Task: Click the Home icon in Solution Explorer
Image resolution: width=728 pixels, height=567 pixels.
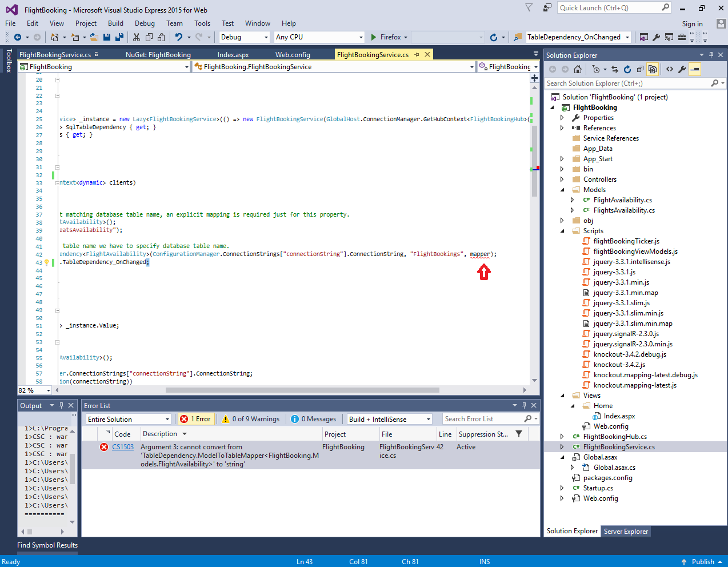Action: pyautogui.click(x=577, y=69)
